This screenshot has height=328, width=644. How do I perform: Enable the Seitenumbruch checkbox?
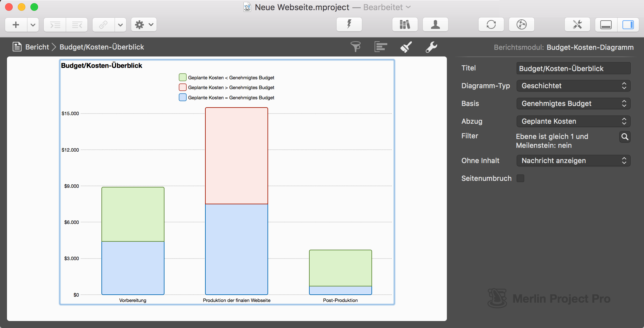(x=520, y=178)
